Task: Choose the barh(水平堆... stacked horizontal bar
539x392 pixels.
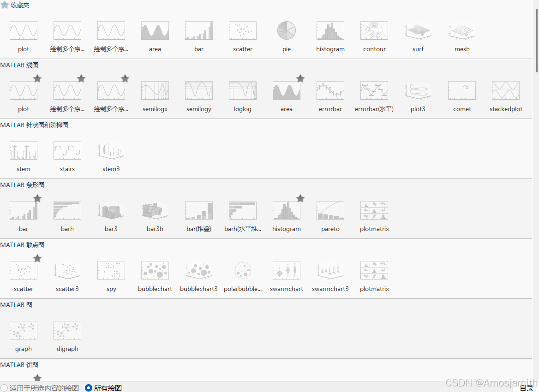Action: pos(243,211)
